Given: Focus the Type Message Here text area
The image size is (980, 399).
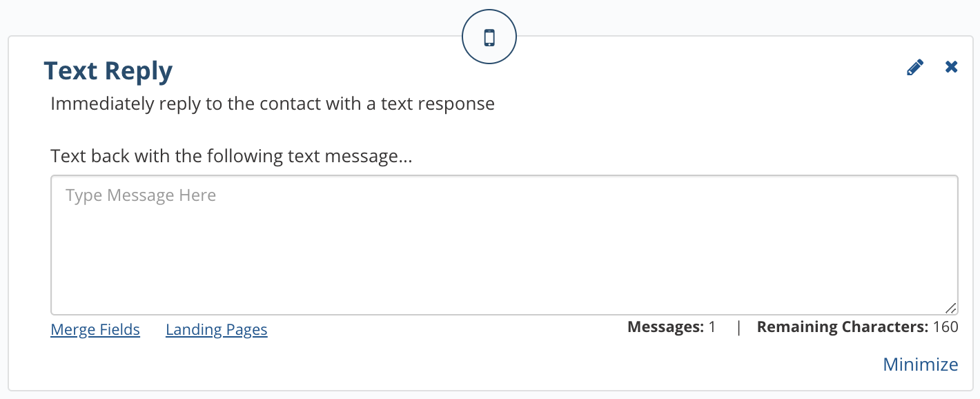Looking at the screenshot, I should point(504,245).
